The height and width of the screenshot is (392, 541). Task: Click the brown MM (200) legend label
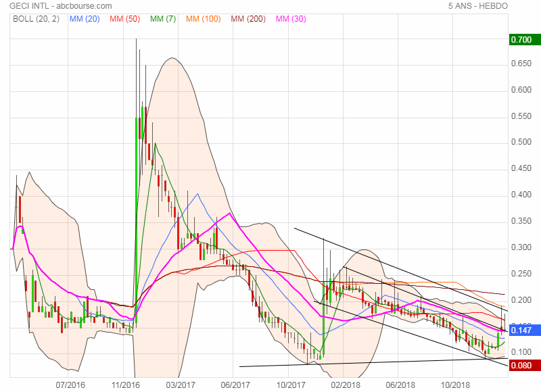(x=248, y=19)
